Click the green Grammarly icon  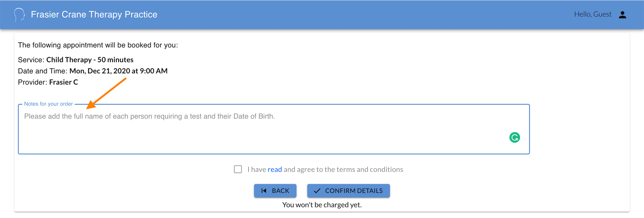(x=515, y=137)
